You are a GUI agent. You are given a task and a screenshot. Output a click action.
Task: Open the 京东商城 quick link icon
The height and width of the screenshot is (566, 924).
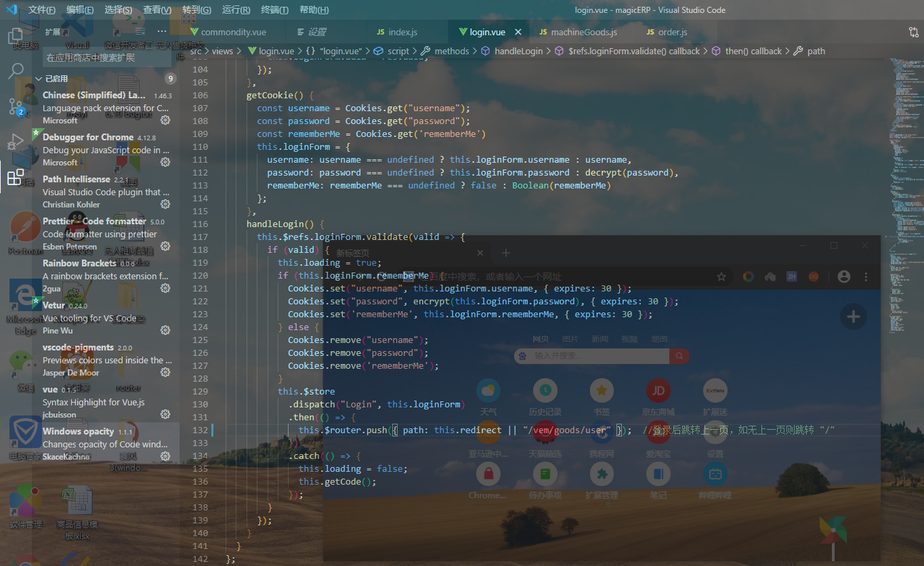(x=658, y=390)
